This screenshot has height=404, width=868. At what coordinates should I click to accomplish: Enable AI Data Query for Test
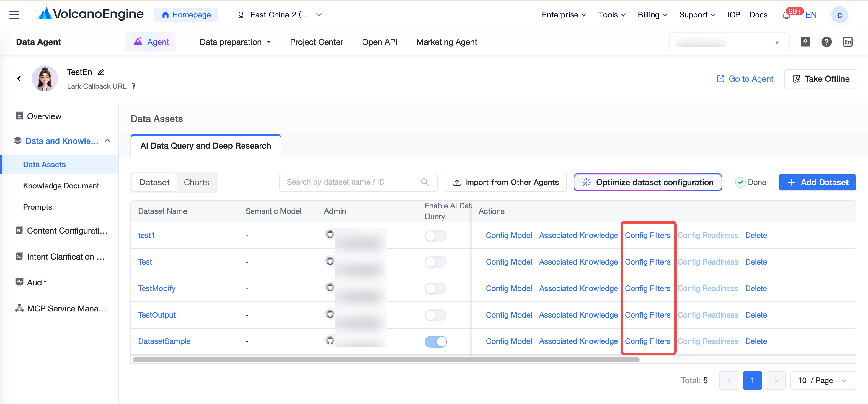[x=435, y=262]
